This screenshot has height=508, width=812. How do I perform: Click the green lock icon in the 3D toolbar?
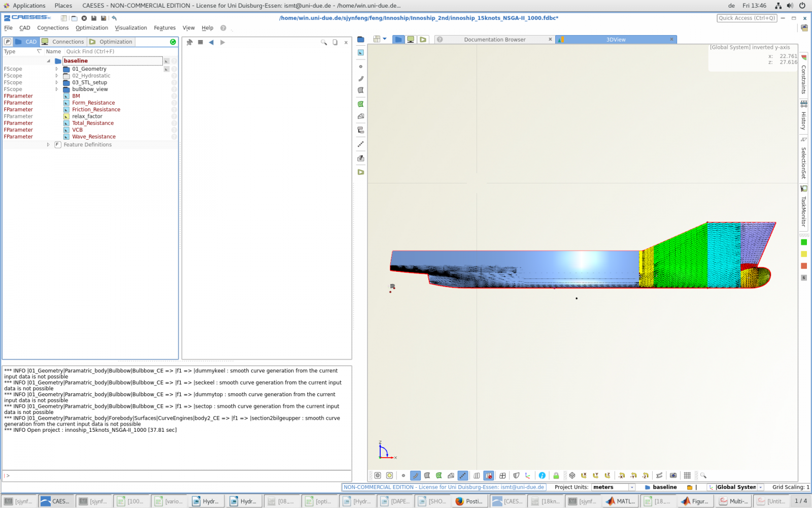coord(556,475)
